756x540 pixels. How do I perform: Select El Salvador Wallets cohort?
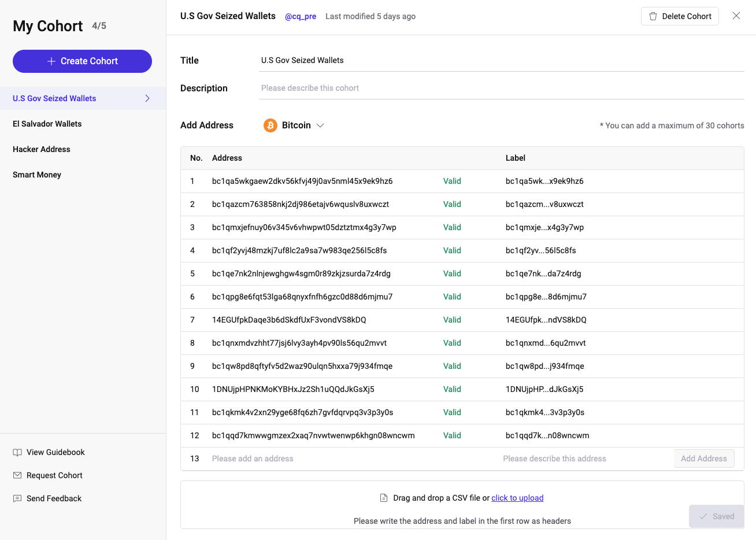(47, 124)
